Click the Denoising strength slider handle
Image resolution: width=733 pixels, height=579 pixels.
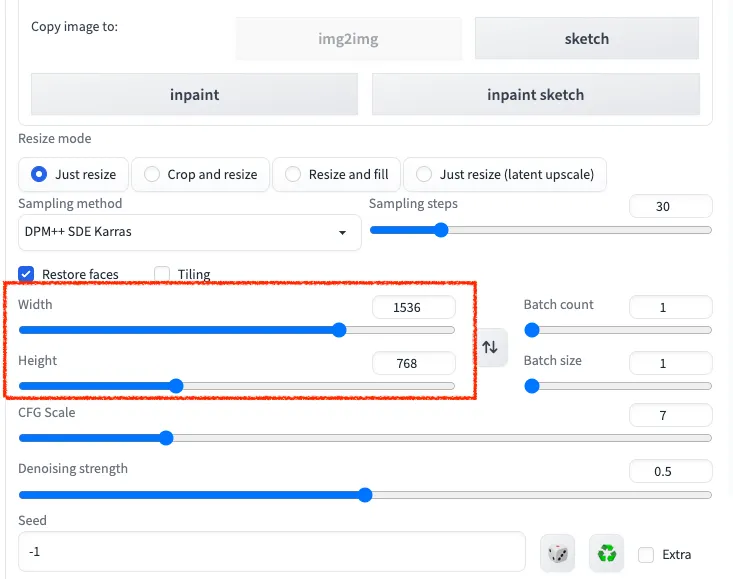click(365, 494)
